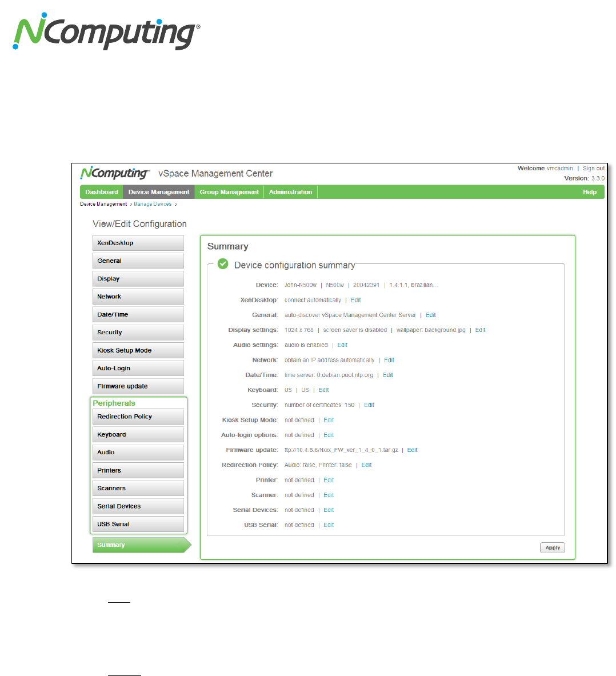
Task: Edit Audio settings row
Action: 342,345
